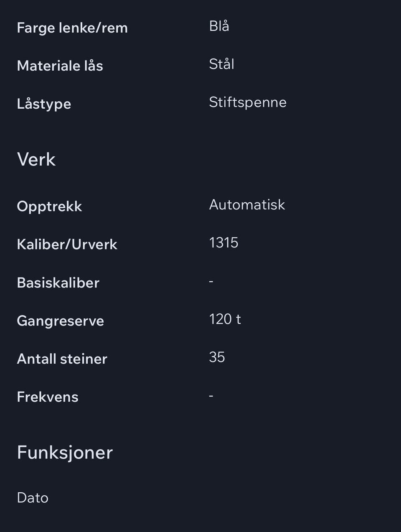Click the 35 jewels value

217,357
